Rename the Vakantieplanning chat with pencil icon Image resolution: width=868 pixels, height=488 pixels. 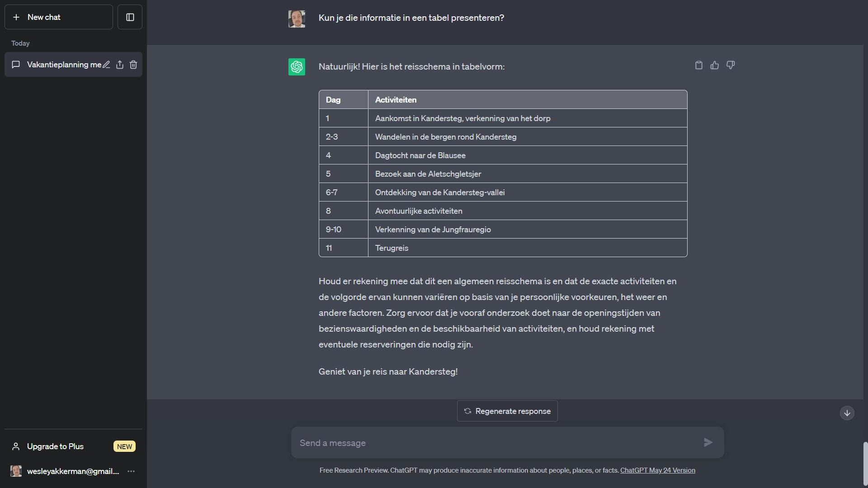point(106,65)
